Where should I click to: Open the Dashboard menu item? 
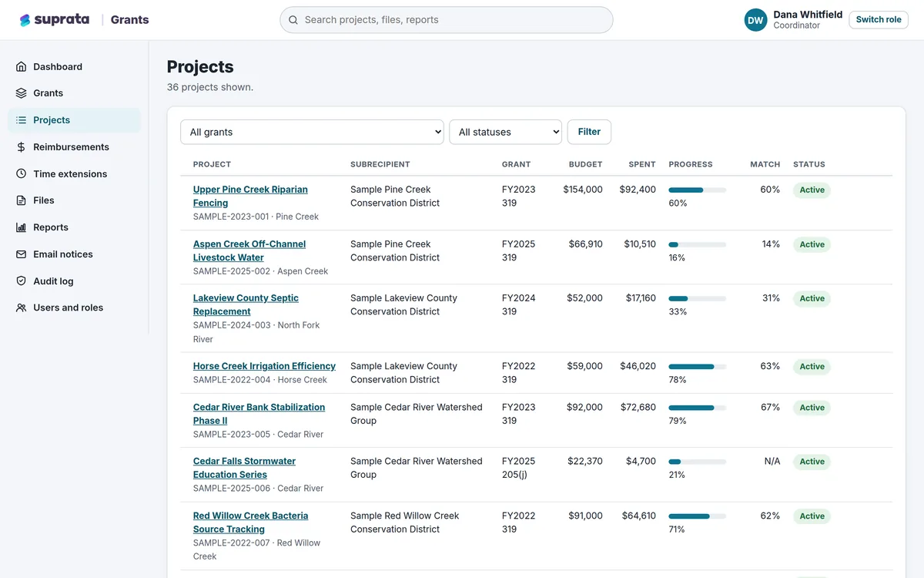(x=74, y=67)
